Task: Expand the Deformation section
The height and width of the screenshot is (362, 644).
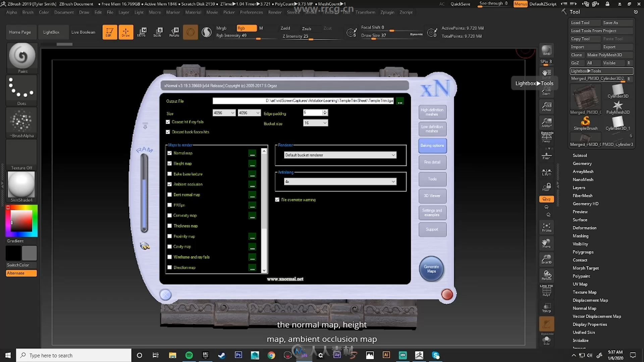Action: [x=584, y=228]
